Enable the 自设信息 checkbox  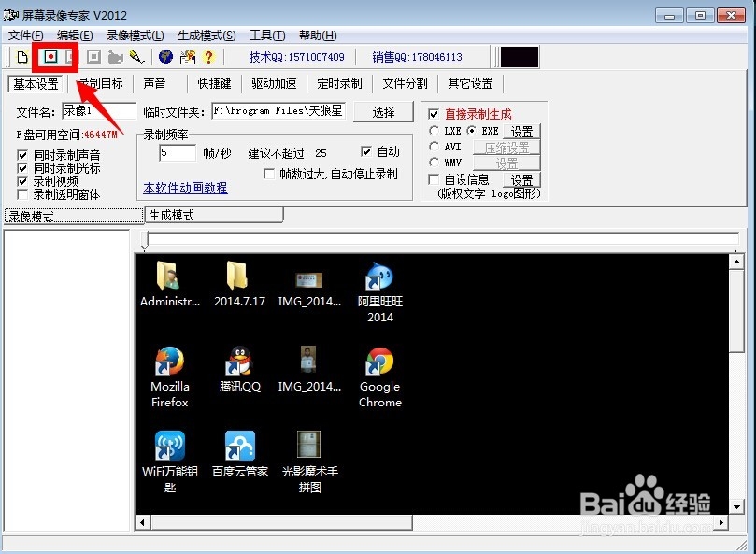[x=434, y=180]
